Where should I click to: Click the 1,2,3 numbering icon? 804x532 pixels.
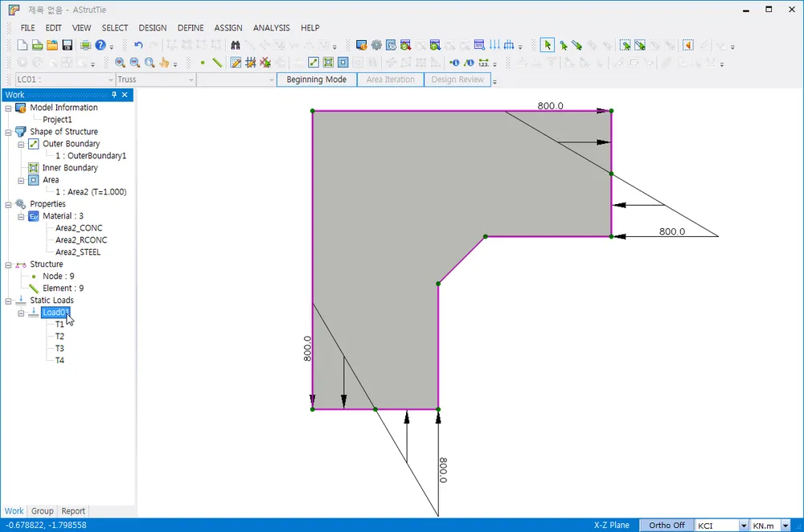click(483, 63)
